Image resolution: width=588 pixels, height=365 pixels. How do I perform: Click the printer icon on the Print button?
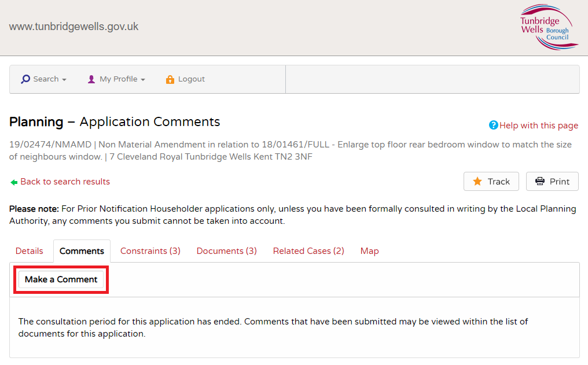539,181
